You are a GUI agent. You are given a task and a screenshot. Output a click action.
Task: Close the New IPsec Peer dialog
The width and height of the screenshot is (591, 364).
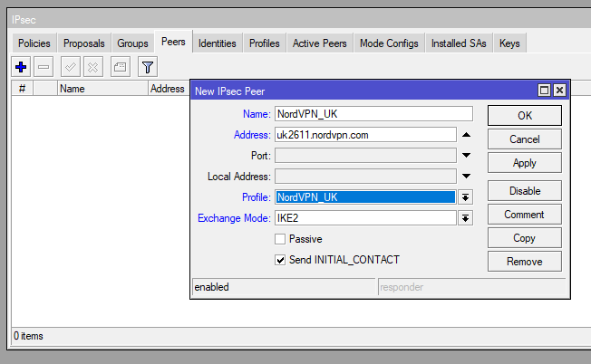coord(559,91)
